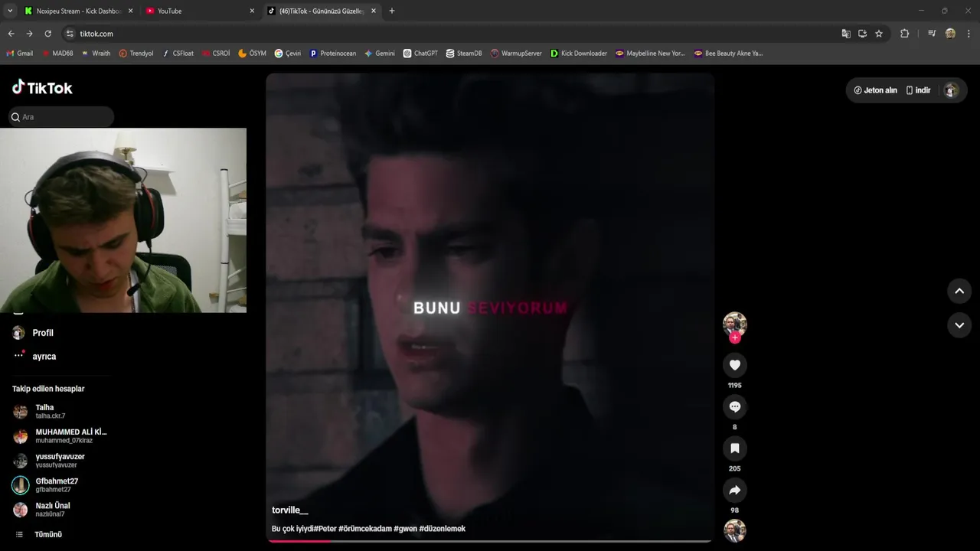The width and height of the screenshot is (980, 551).
Task: Go to next video with down chevron
Action: click(x=959, y=325)
